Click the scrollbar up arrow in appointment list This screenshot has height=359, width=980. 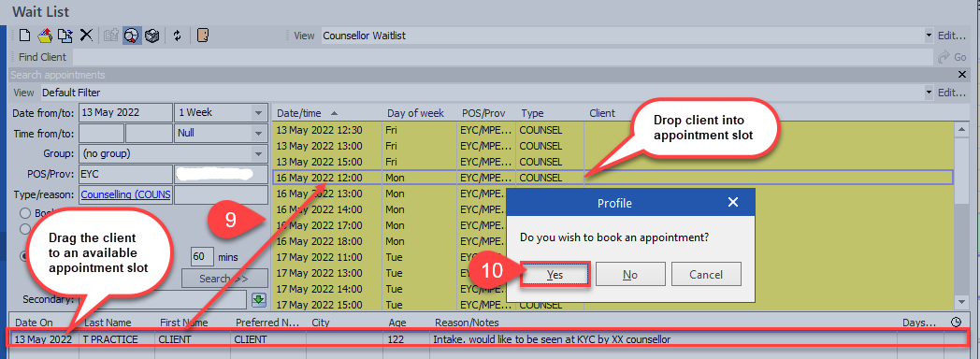coord(962,129)
